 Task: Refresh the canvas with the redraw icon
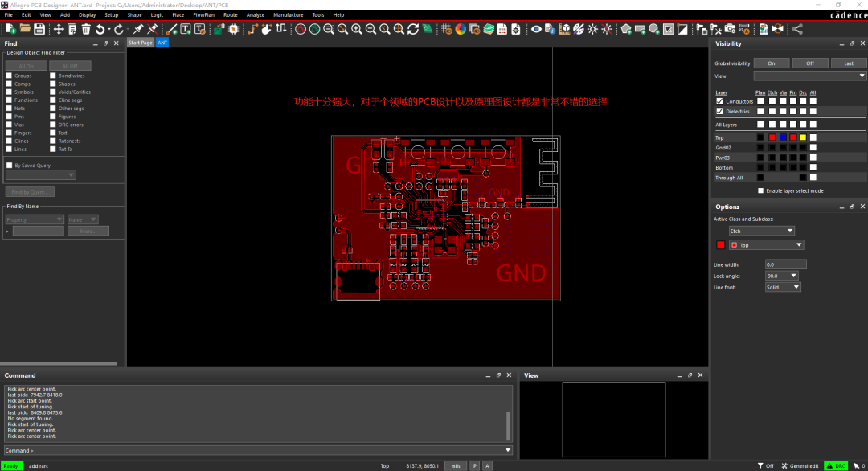pos(413,29)
